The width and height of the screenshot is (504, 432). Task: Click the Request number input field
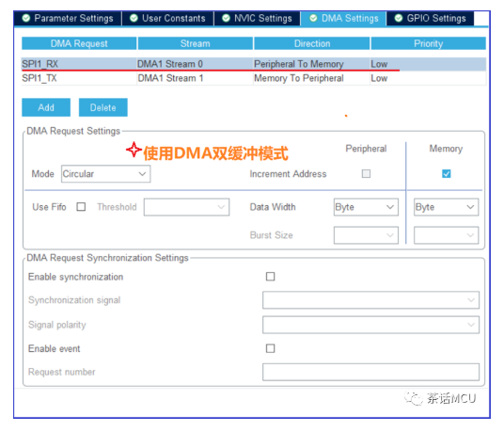pos(370,372)
